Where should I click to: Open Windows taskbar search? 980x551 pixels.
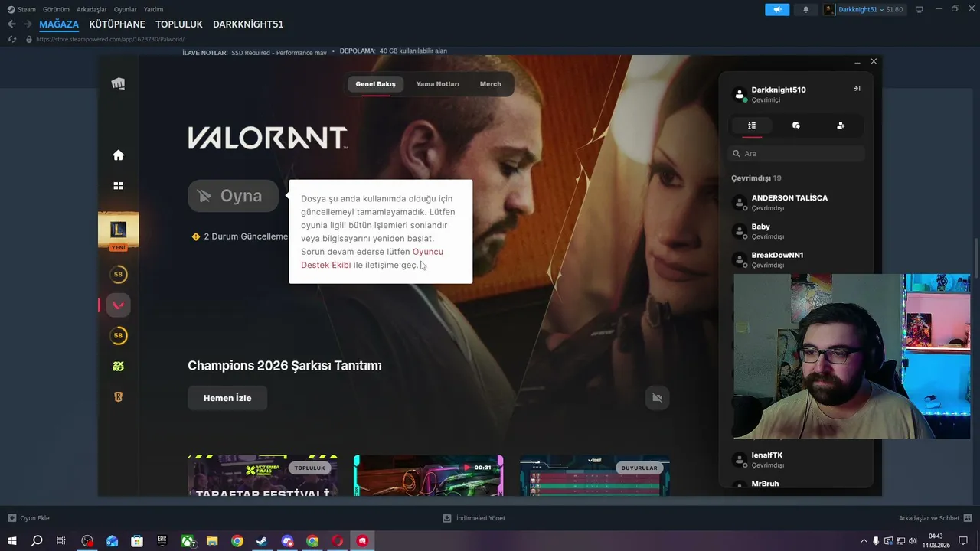(x=37, y=541)
